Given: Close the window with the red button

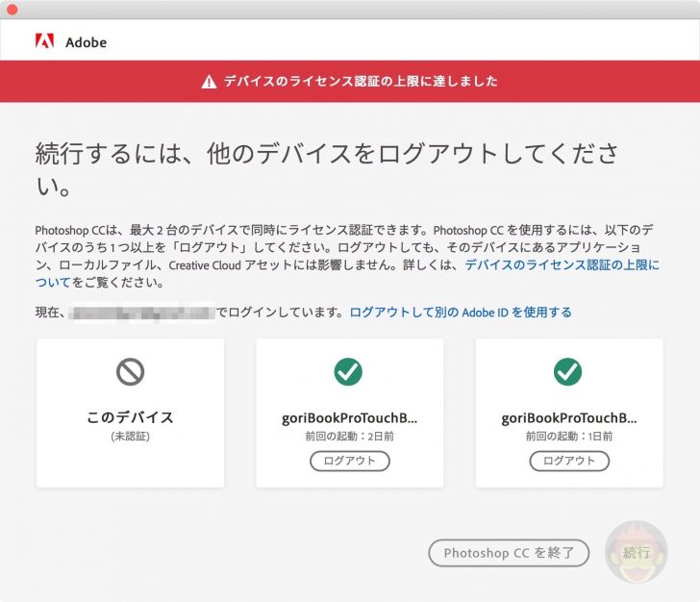Looking at the screenshot, I should tap(12, 10).
